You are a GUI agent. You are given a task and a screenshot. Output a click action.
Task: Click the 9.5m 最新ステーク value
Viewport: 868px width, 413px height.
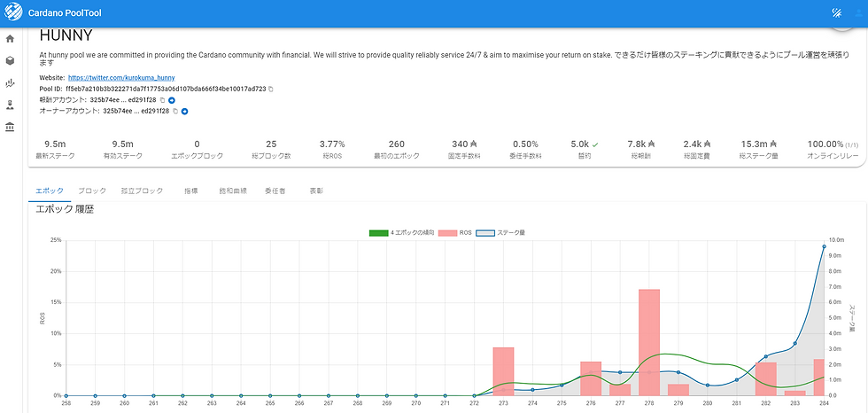coord(55,144)
